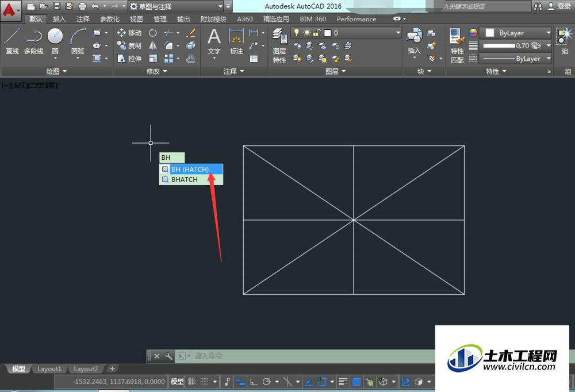Click the Save icon in quick access toolbar
The height and width of the screenshot is (392, 575).
(56, 6)
